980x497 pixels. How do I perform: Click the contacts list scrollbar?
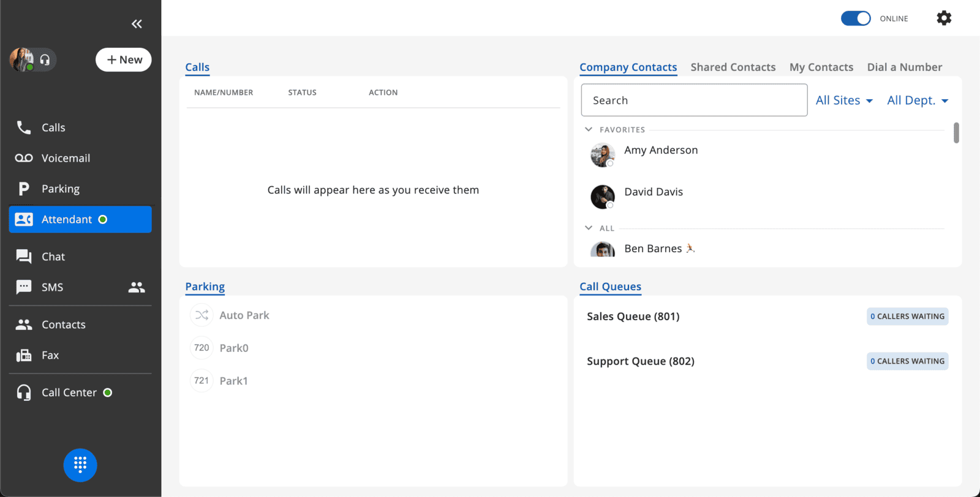[x=956, y=133]
